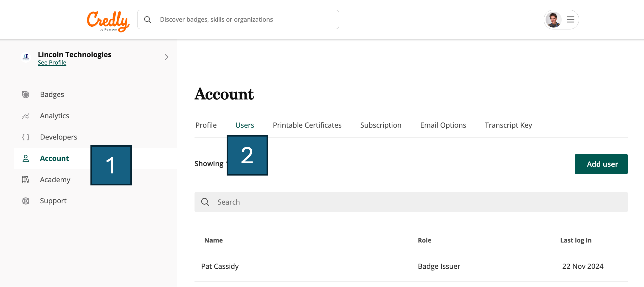Click the Badge Issuer role cell
The height and width of the screenshot is (287, 644).
pyautogui.click(x=439, y=266)
